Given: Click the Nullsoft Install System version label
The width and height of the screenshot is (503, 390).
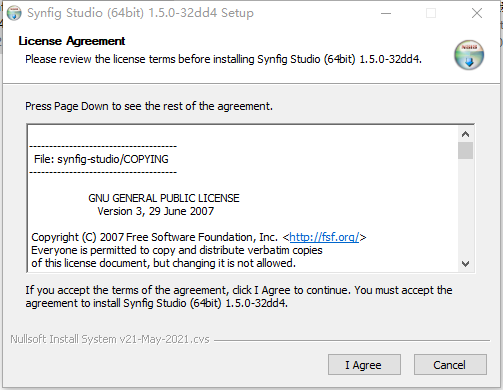Looking at the screenshot, I should (x=110, y=339).
